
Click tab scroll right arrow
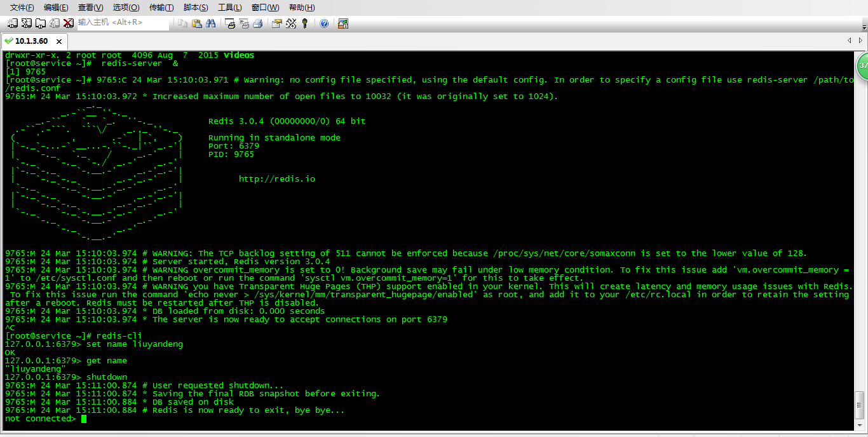[x=860, y=41]
